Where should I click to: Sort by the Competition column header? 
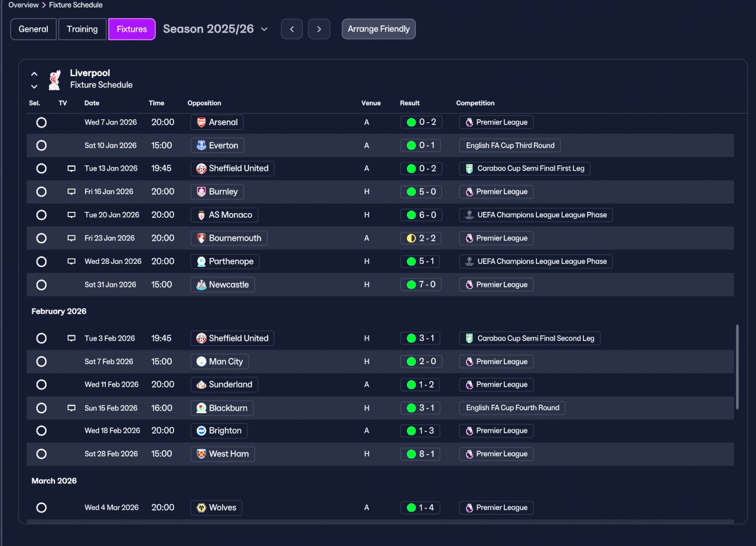pos(475,103)
